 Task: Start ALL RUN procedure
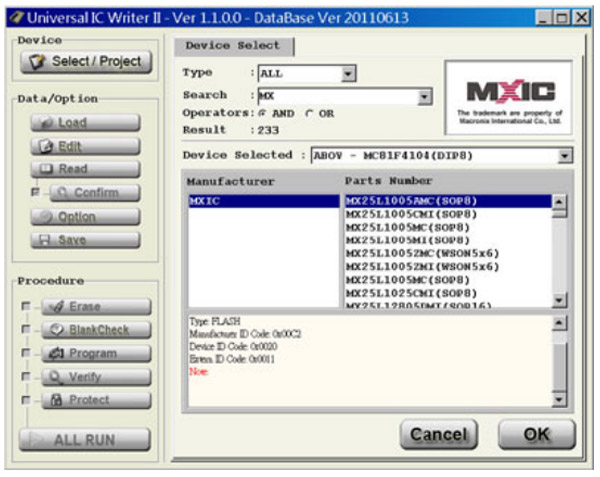coord(85,440)
